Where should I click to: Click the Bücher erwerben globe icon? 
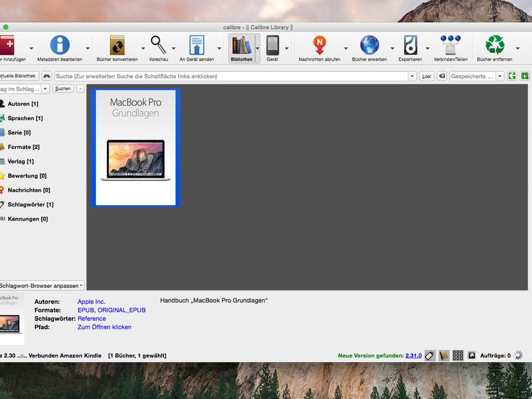(369, 46)
